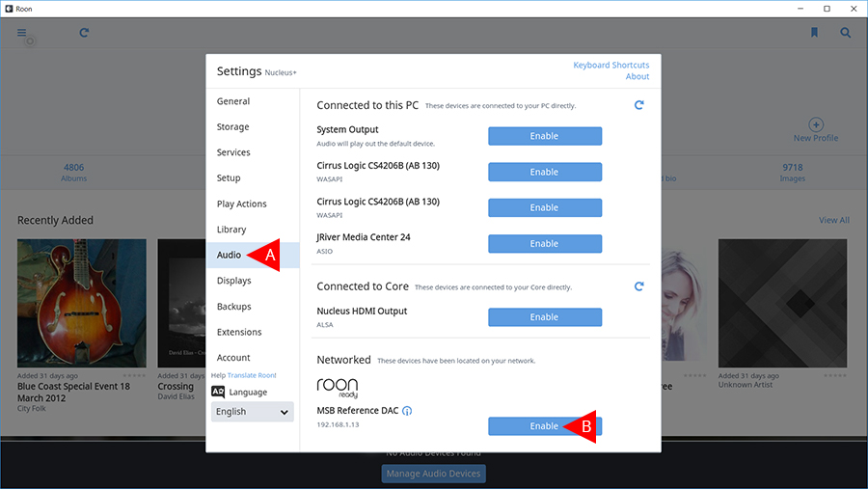
Task: Click the System Output label
Action: 347,129
